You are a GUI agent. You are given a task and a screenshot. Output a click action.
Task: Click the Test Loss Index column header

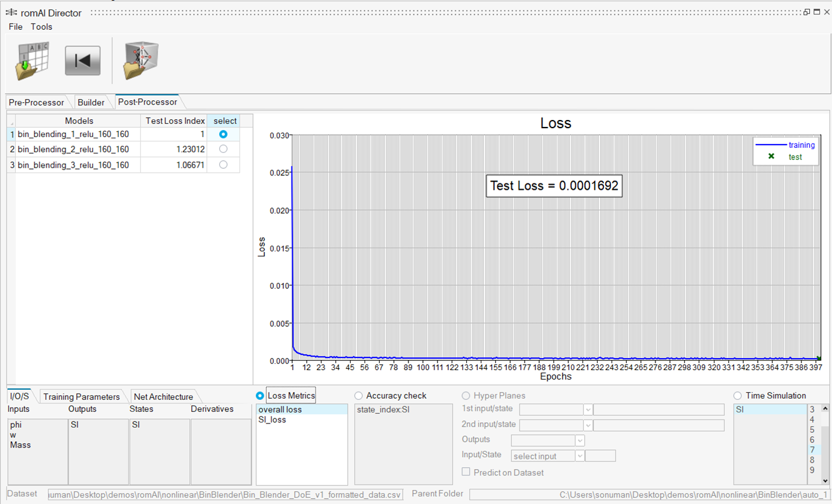coord(175,121)
